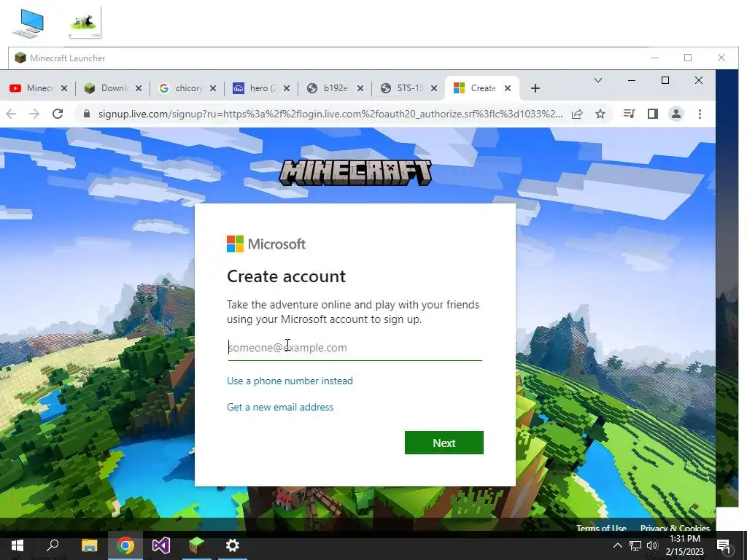Open network status tray icon
The image size is (747, 560).
click(x=635, y=545)
